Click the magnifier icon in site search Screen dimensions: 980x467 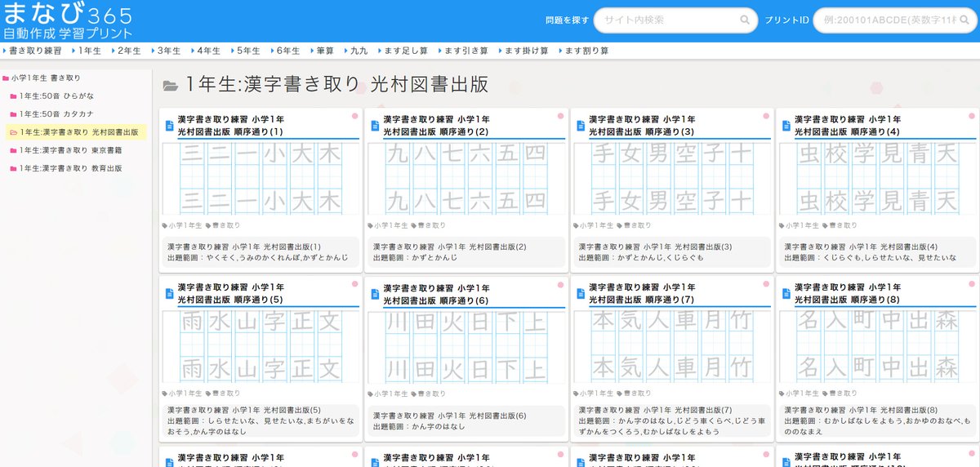[745, 20]
